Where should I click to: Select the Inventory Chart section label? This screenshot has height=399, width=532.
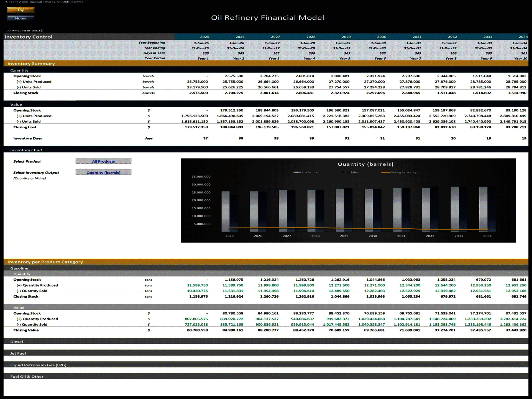[x=26, y=150]
